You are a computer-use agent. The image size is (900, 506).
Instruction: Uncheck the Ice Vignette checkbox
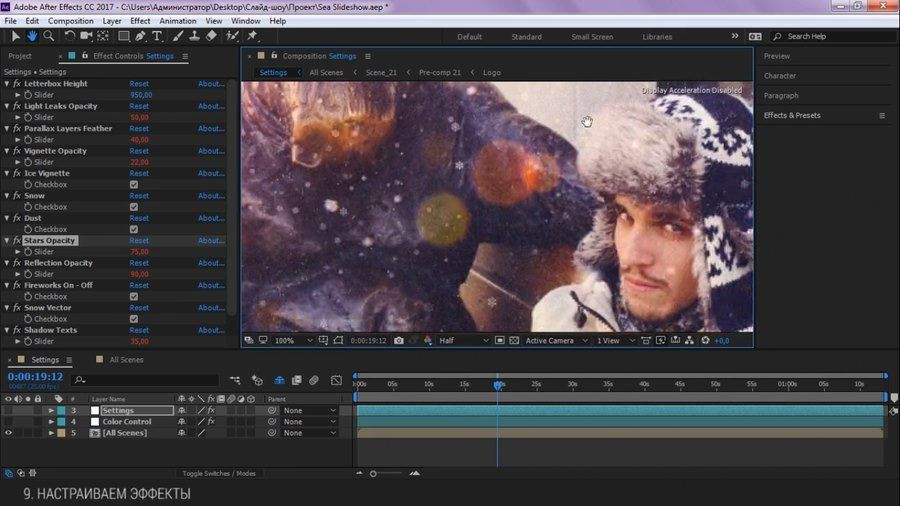(x=134, y=185)
